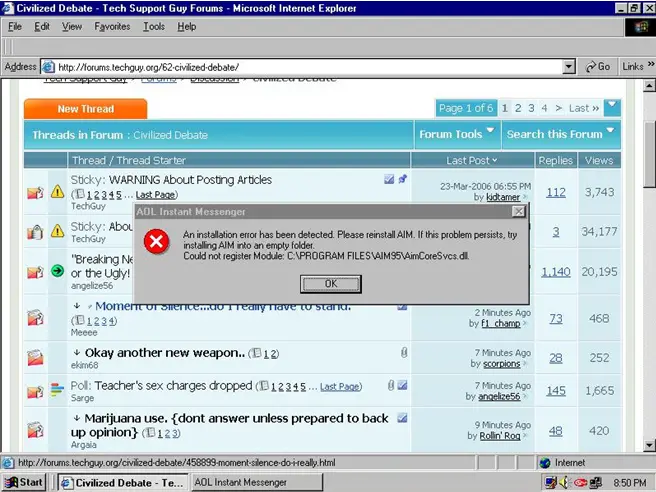Click the poll icon beside Teacher's thread

(x=57, y=389)
